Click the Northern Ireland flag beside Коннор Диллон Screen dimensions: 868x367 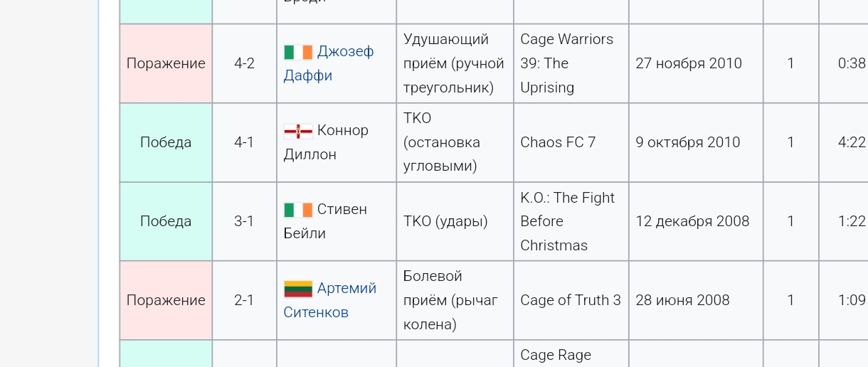298,131
